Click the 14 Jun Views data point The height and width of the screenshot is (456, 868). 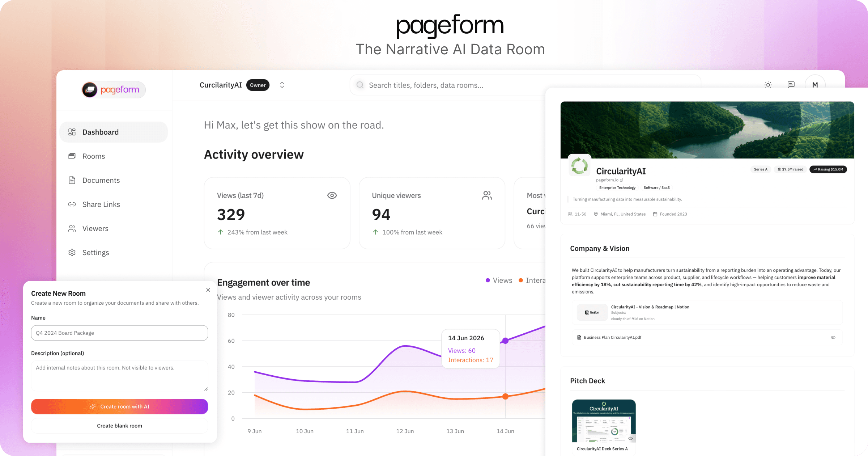(505, 341)
